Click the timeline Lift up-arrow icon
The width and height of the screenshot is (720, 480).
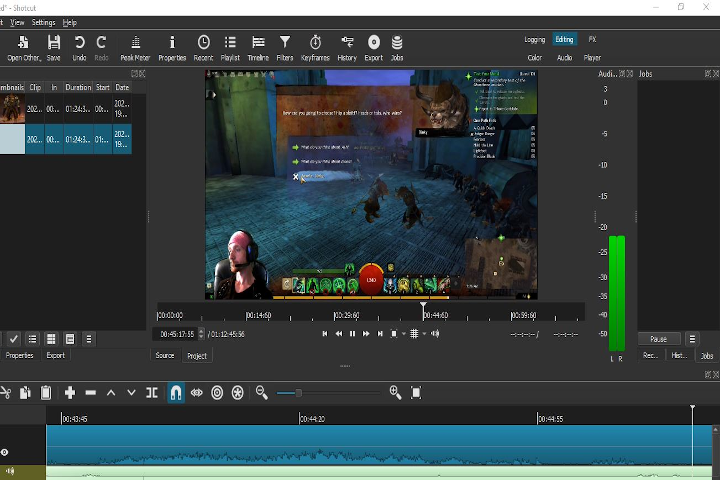[111, 393]
